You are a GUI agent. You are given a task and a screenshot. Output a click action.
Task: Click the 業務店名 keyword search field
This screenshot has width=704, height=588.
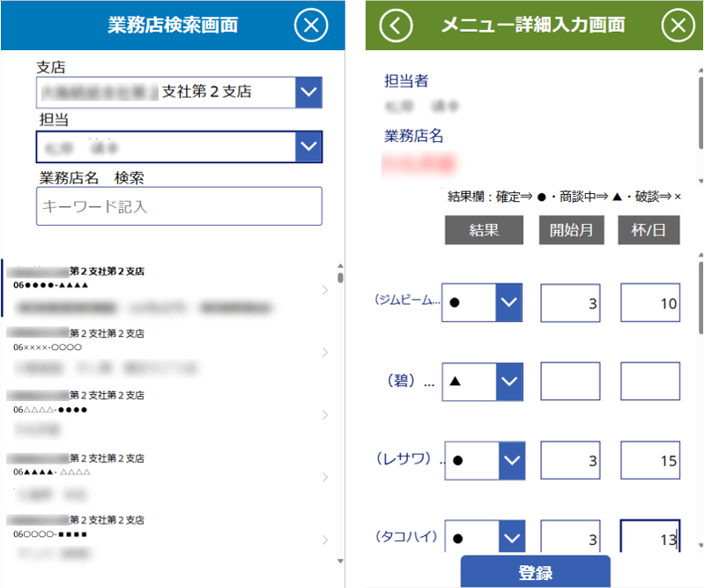(179, 206)
